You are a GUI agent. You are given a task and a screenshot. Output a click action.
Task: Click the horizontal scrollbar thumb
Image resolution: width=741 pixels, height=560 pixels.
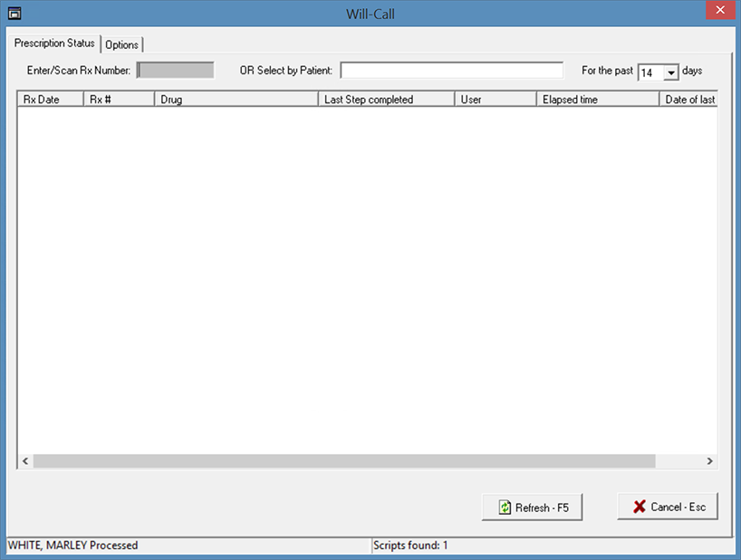pyautogui.click(x=344, y=461)
